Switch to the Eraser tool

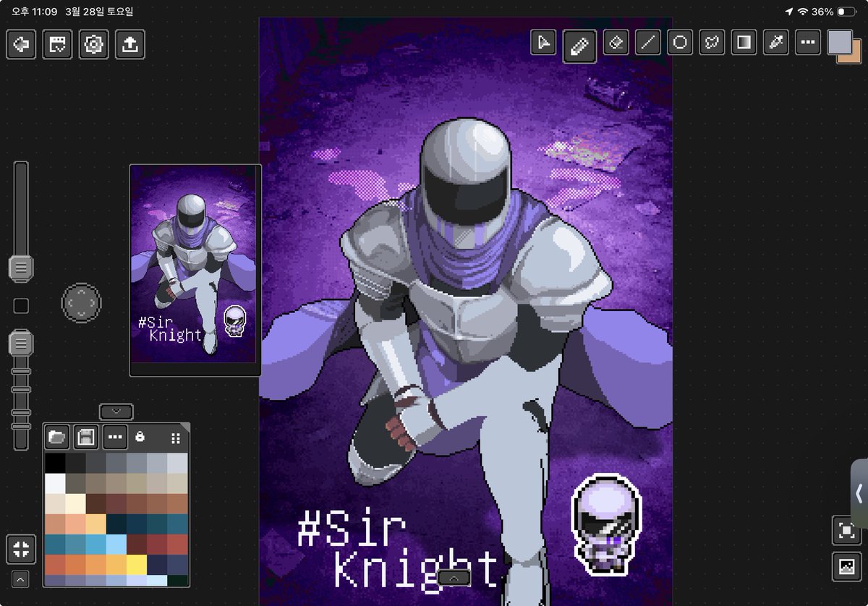click(616, 43)
